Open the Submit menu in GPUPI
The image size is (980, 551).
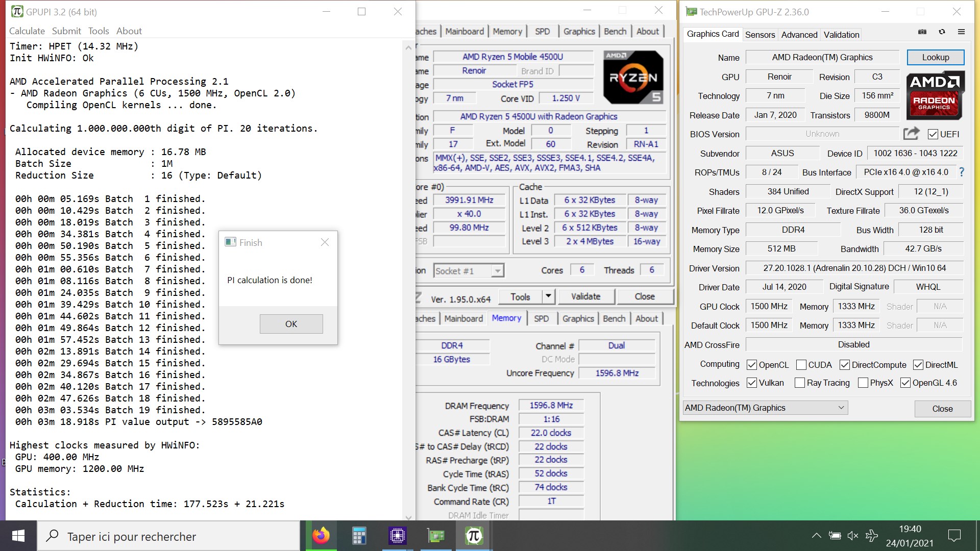click(x=66, y=31)
